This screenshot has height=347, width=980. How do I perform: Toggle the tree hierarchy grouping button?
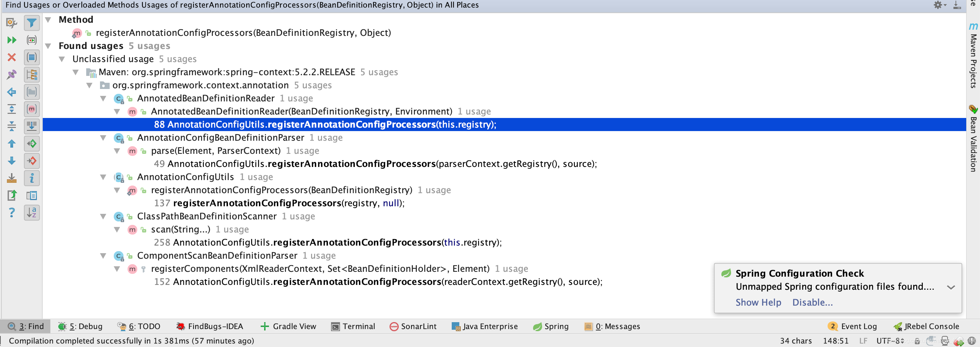click(32, 75)
